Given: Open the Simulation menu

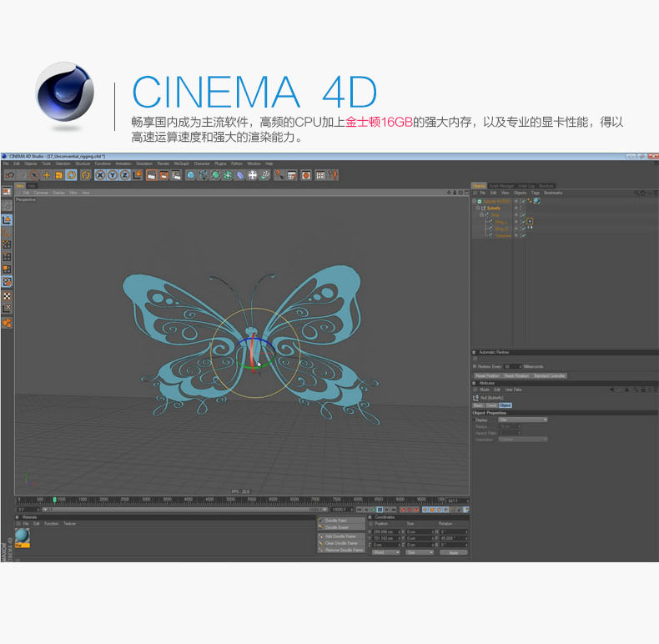Looking at the screenshot, I should (144, 164).
